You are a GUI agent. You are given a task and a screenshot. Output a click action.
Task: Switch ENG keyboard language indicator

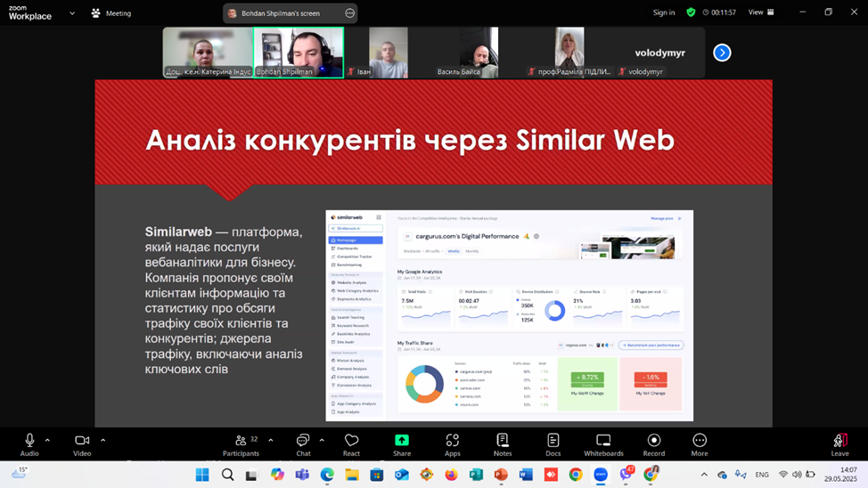(x=762, y=475)
